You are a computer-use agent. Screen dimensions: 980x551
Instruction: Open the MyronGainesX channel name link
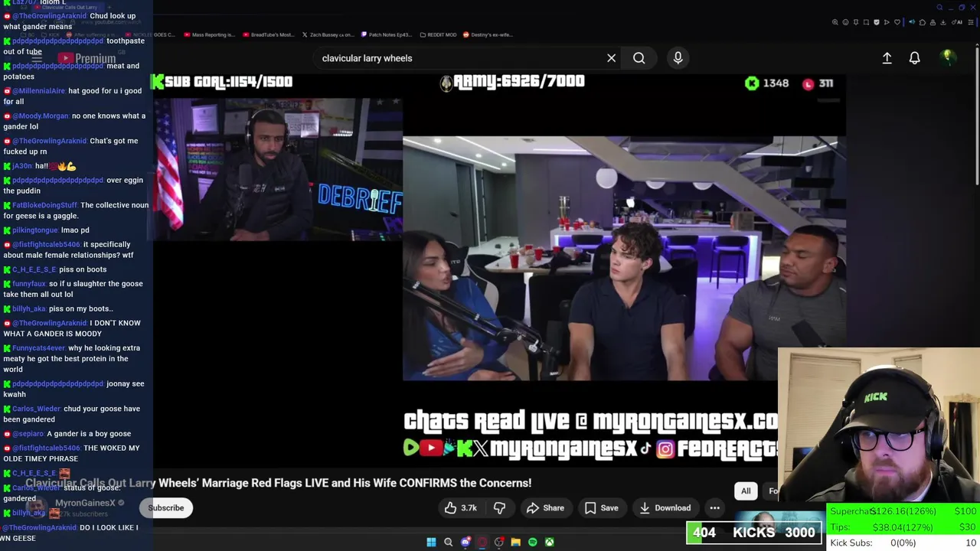coord(85,503)
